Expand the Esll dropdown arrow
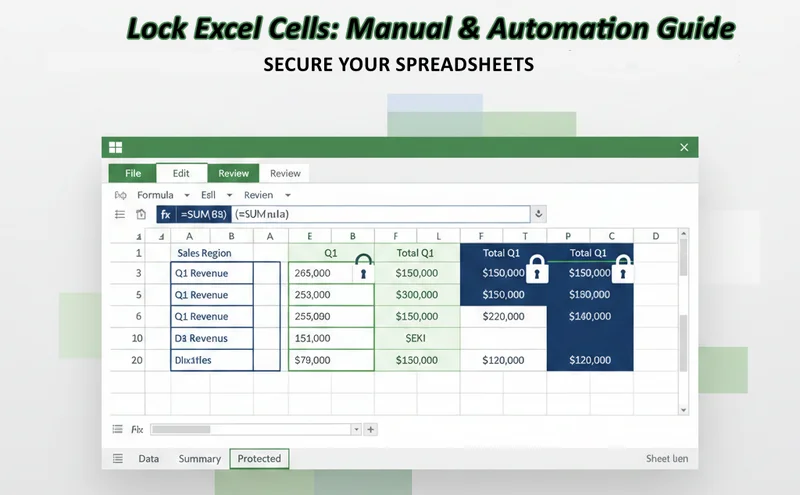 click(x=230, y=195)
